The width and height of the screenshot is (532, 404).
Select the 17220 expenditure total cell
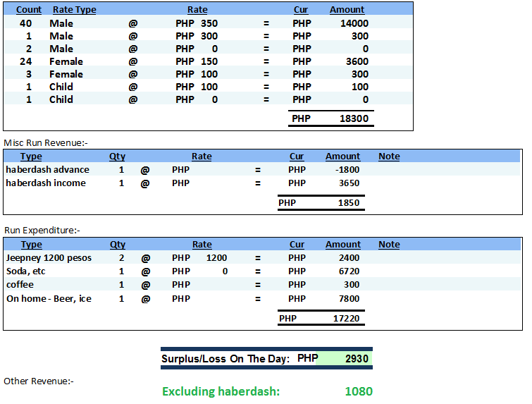click(346, 319)
